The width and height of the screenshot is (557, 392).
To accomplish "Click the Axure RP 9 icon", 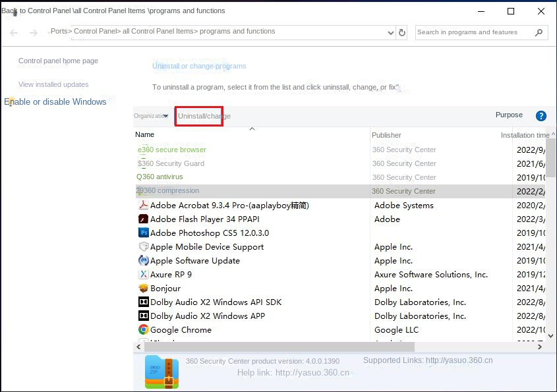I will point(144,274).
